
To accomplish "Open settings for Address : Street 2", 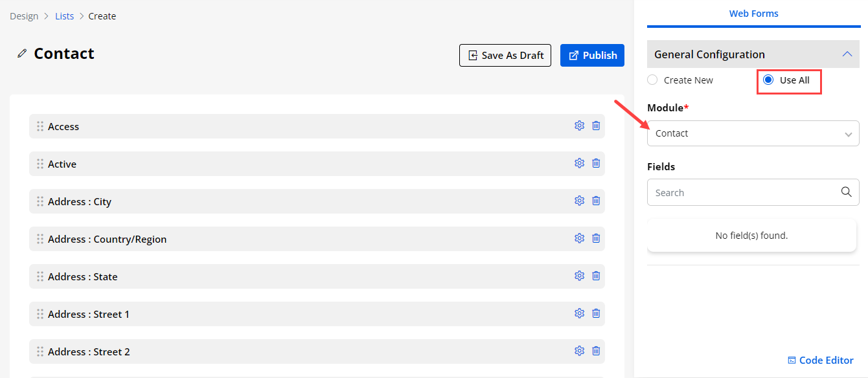I will tap(579, 351).
